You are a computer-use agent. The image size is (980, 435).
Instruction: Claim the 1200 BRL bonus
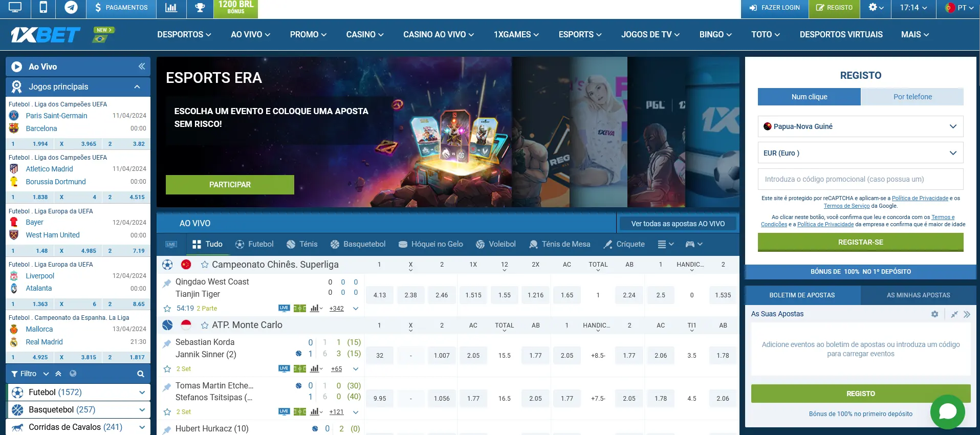(x=236, y=8)
